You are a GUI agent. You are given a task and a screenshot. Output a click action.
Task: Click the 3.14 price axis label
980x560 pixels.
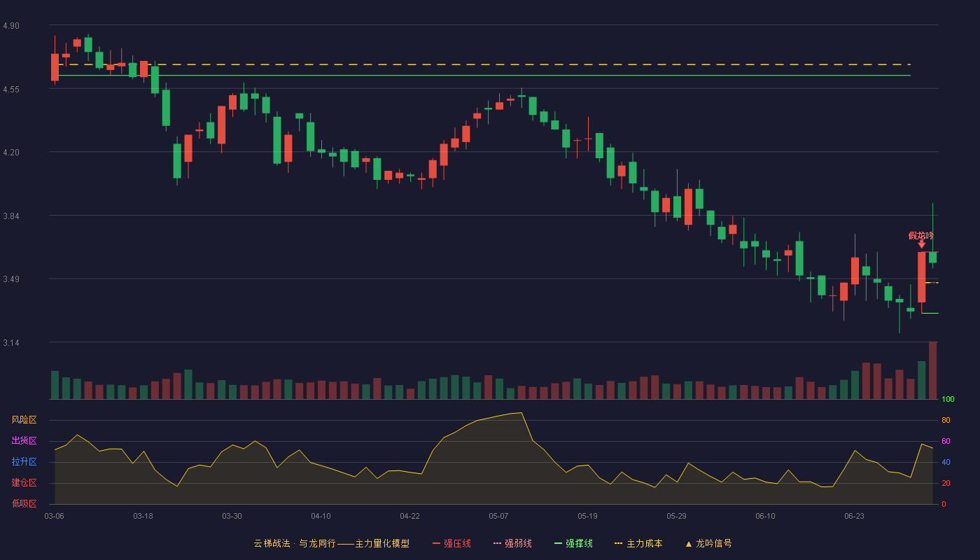click(11, 343)
